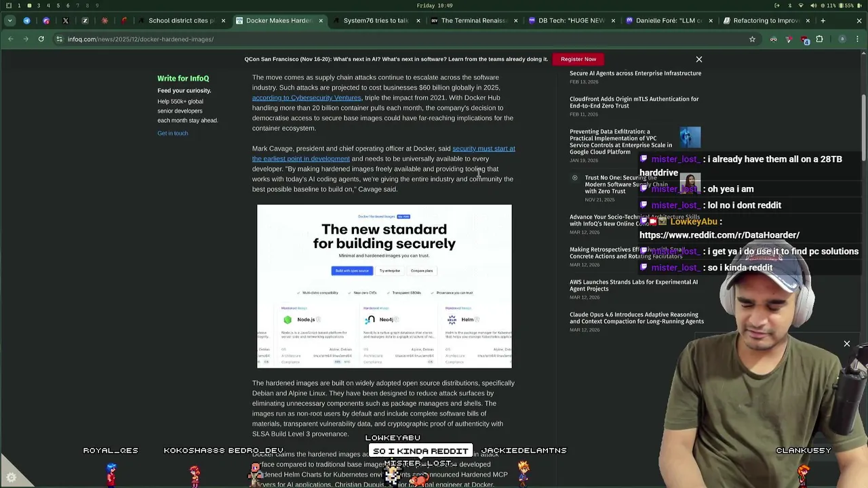Open Chrome three-dot menu
This screenshot has width=868, height=488.
tap(859, 39)
